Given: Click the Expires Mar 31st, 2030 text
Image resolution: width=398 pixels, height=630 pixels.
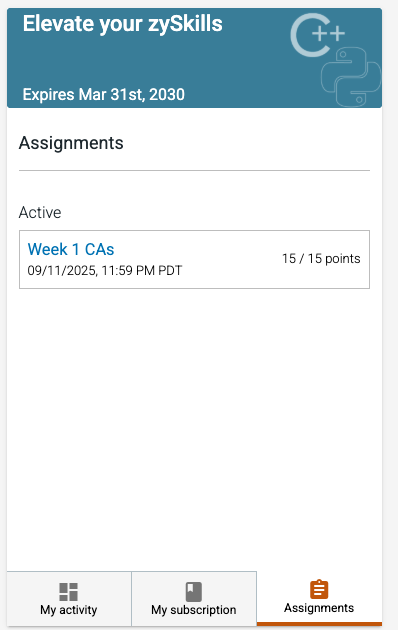Looking at the screenshot, I should click(x=104, y=95).
